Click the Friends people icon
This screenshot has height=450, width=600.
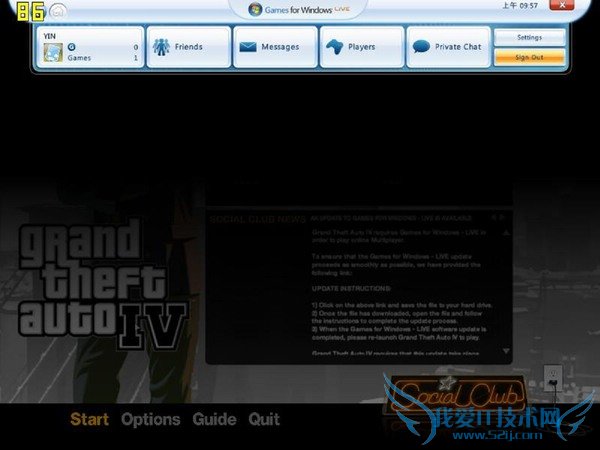(161, 47)
